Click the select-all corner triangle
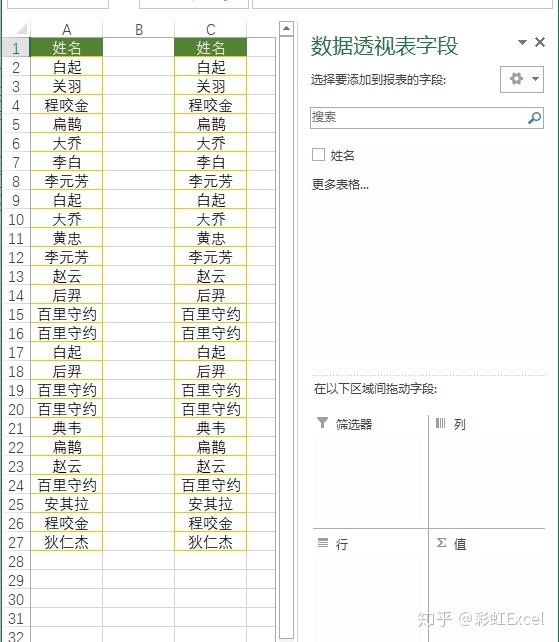Viewport: 559px width, 642px height. coord(21,29)
